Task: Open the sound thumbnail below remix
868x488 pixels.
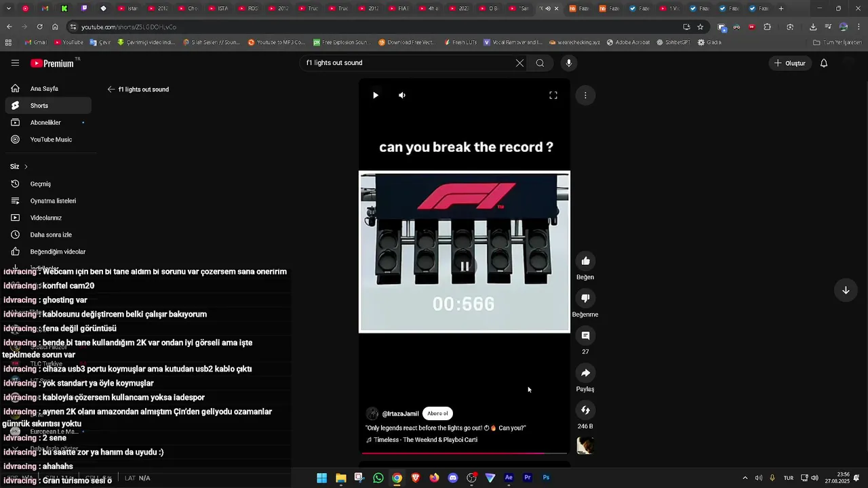Action: pos(585,445)
